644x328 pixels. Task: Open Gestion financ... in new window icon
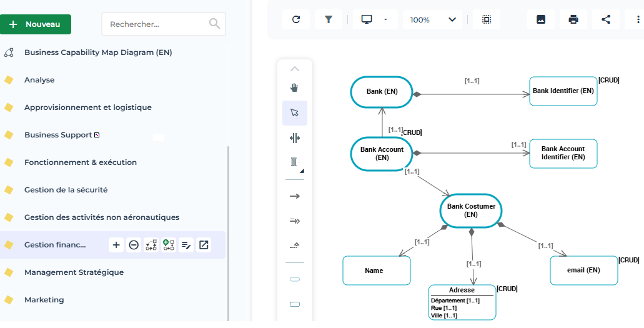[204, 245]
